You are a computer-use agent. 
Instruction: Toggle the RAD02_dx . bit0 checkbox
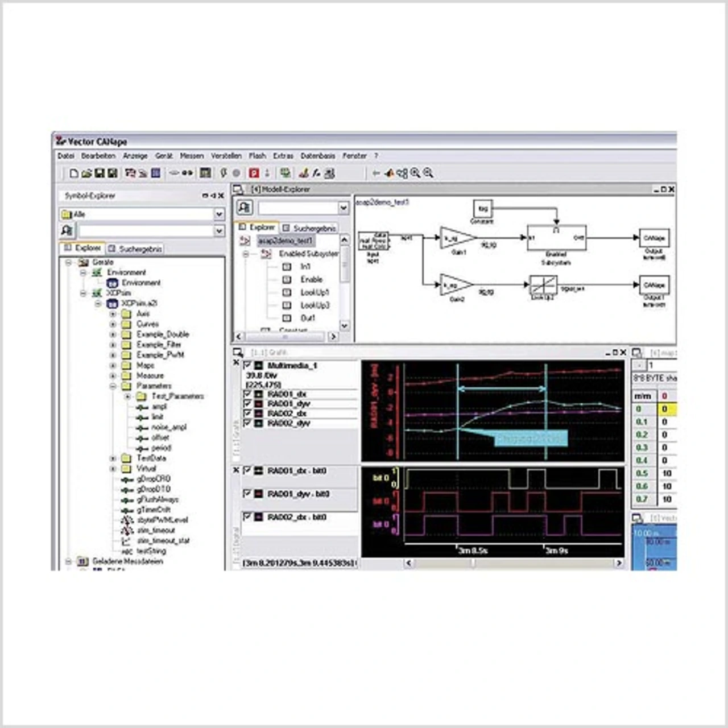click(x=247, y=517)
